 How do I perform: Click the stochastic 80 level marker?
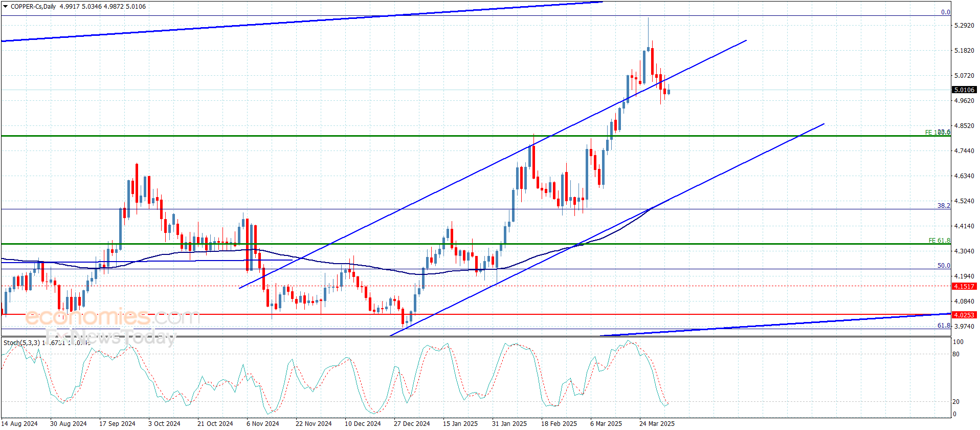point(956,354)
